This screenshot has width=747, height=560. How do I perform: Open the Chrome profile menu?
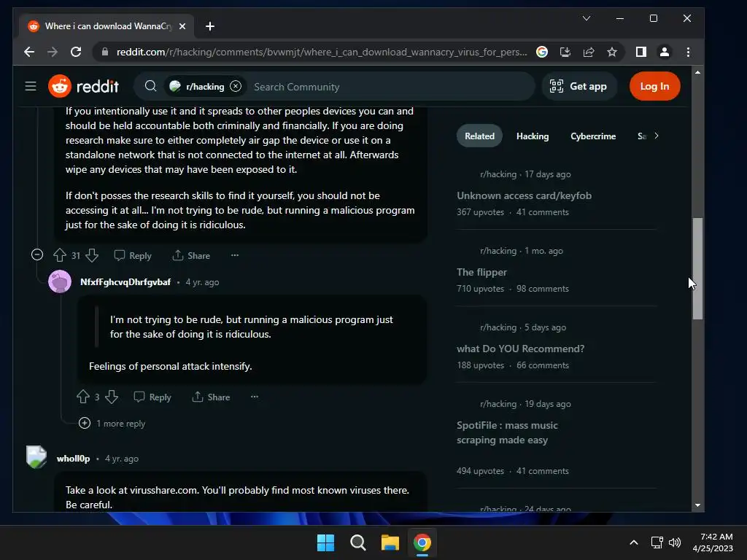[665, 52]
